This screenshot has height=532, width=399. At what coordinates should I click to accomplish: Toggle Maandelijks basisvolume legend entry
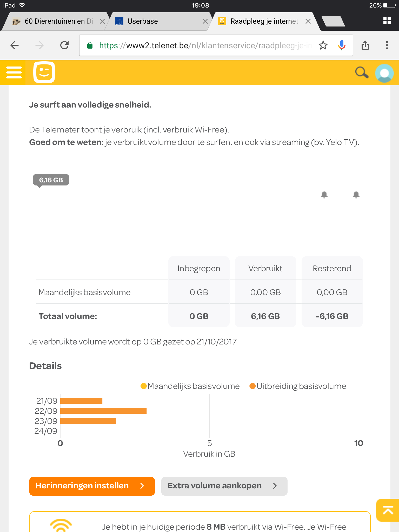pyautogui.click(x=190, y=386)
